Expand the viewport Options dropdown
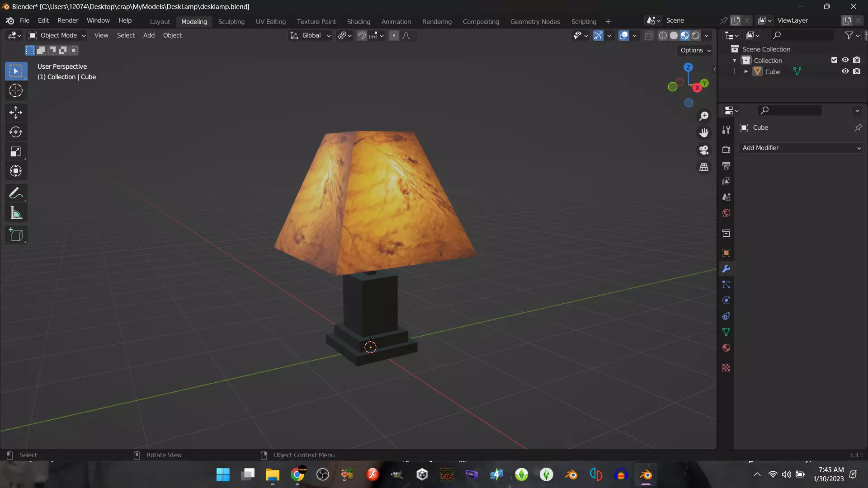This screenshot has height=488, width=868. (696, 50)
